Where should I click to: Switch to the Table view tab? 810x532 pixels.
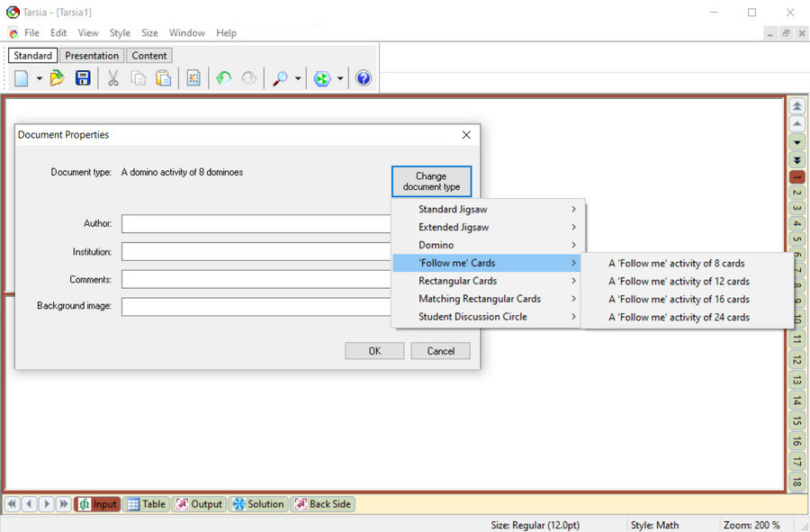[x=146, y=504]
